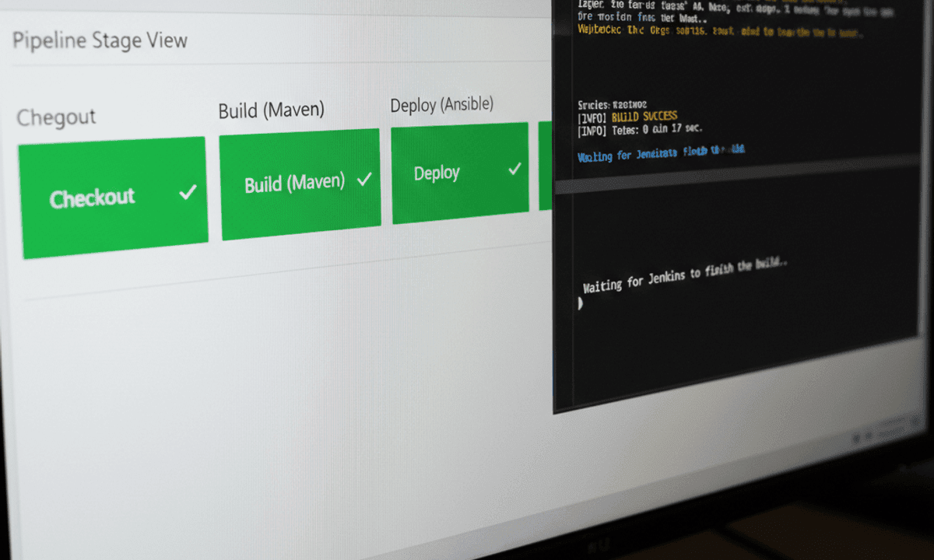Viewport: 934px width, 560px height.
Task: Click the yellow warning line atop terminal
Action: coord(720,32)
